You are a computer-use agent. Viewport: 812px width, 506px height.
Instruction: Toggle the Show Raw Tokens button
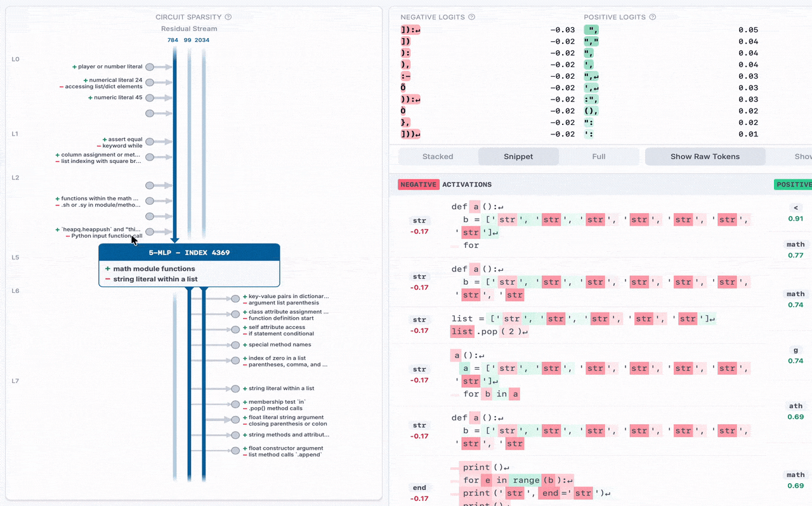coord(705,157)
